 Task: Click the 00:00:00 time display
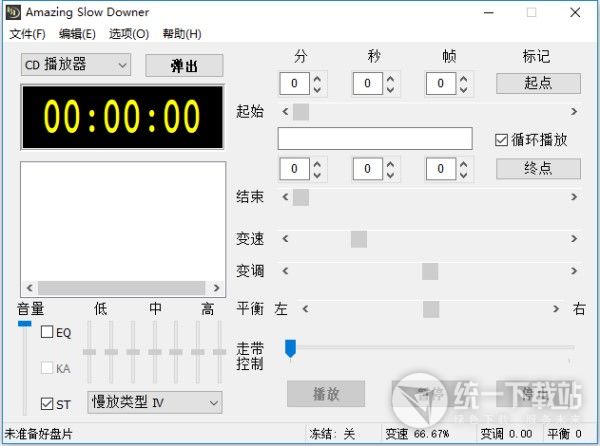click(x=122, y=117)
